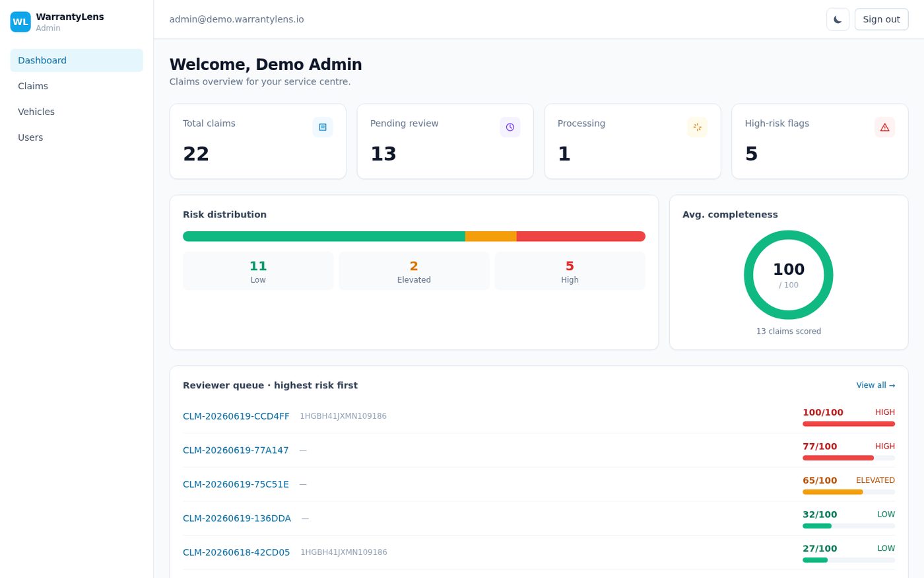Click the Sign out button
924x578 pixels.
click(881, 19)
